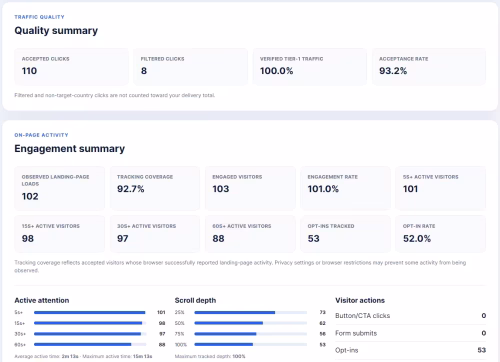Screen dimensions: 500x362
Task: Click the Active attention heading
Action: [42, 300]
